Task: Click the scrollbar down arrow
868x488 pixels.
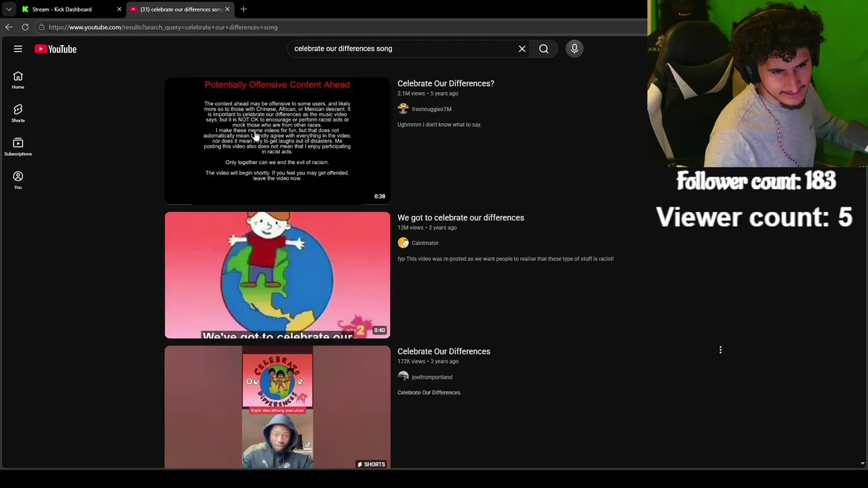Action: coord(863,464)
